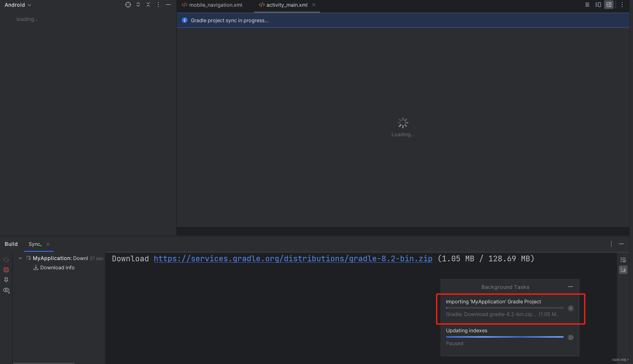Click Select Opened File target icon

128,5
